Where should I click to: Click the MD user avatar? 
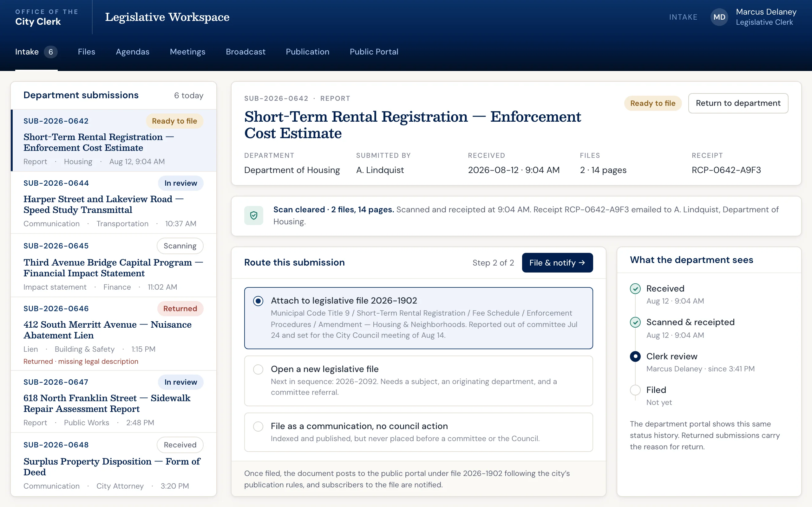click(719, 17)
